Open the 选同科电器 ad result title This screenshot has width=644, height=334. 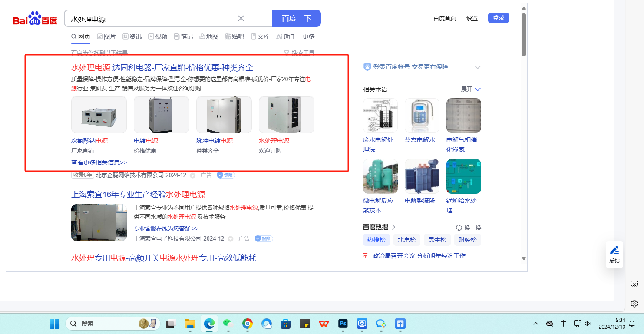pos(162,68)
